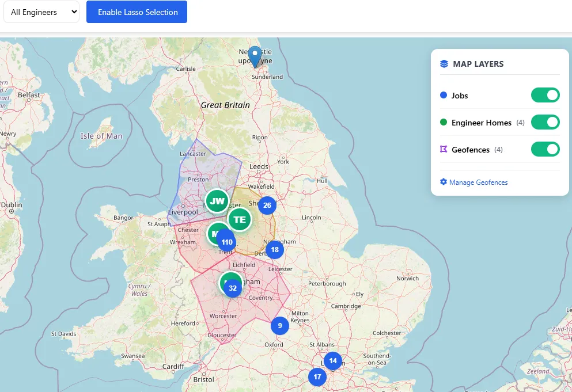Click the Lancaster label in the blue geofence

coord(193,154)
